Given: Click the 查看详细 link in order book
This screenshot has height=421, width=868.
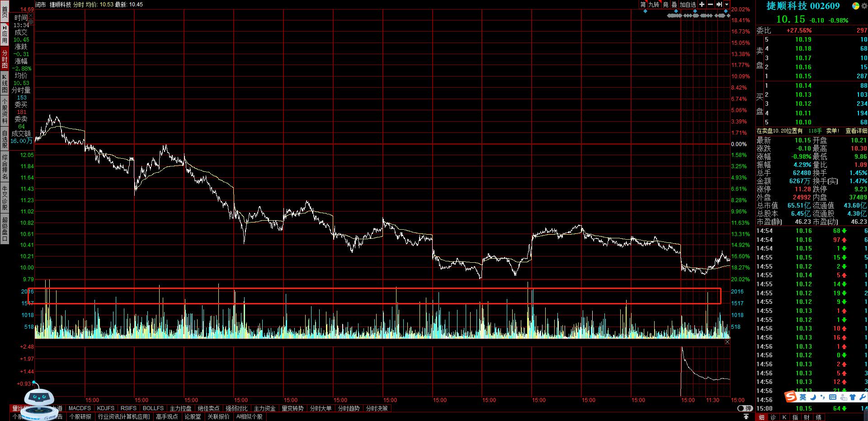Looking at the screenshot, I should pos(856,131).
